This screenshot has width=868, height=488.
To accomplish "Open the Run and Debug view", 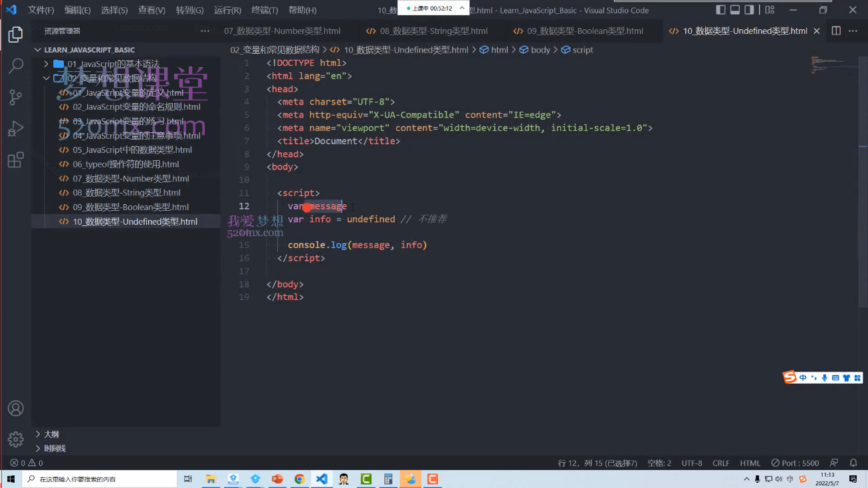I will pos(15,129).
